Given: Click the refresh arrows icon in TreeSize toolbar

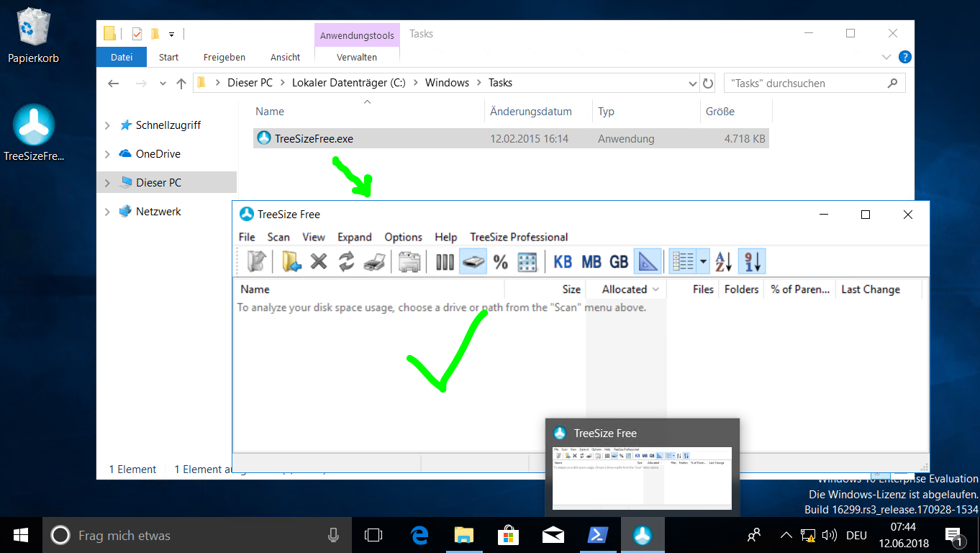Looking at the screenshot, I should point(346,261).
